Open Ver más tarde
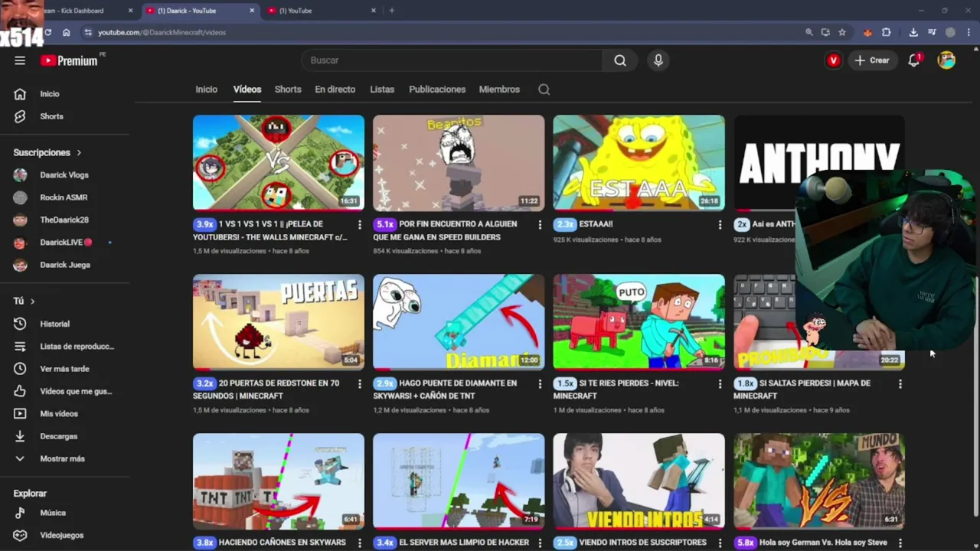Image resolution: width=980 pixels, height=551 pixels. 65,369
